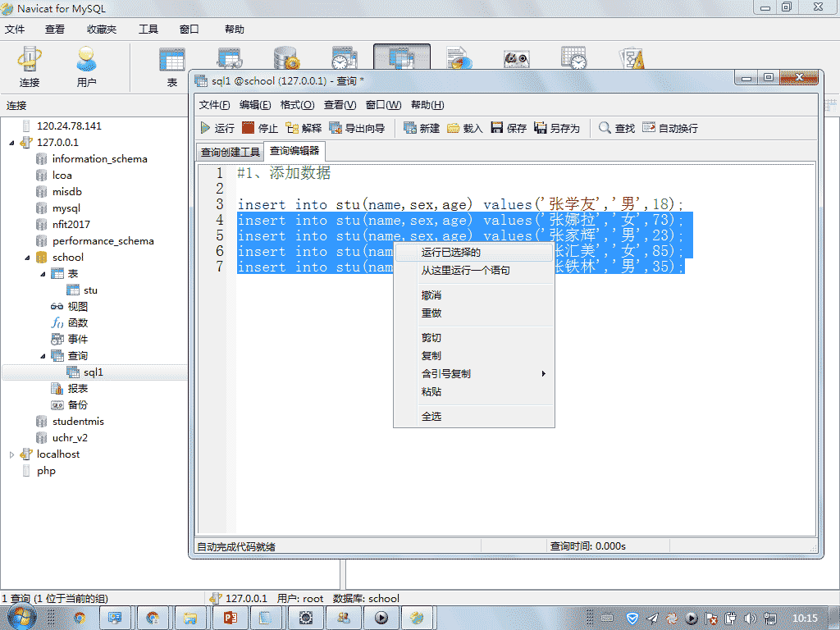Click the highlighted Query toolbar icon

tap(402, 57)
